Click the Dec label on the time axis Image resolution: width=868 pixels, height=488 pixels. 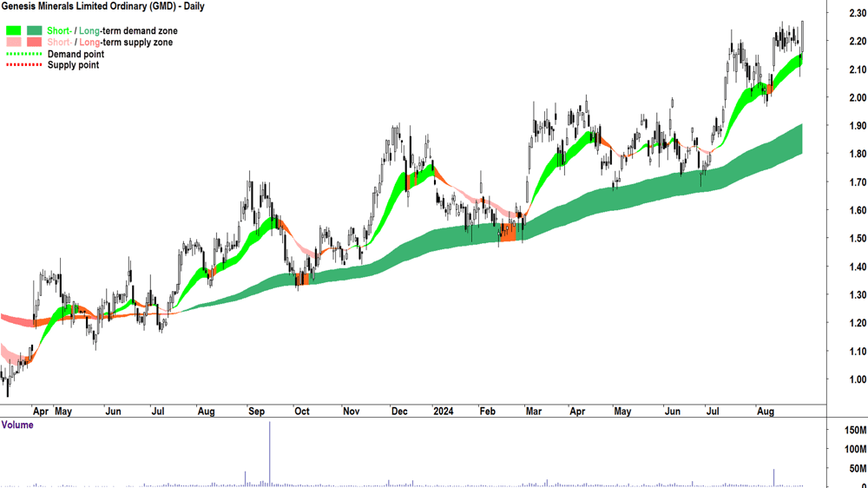[399, 412]
